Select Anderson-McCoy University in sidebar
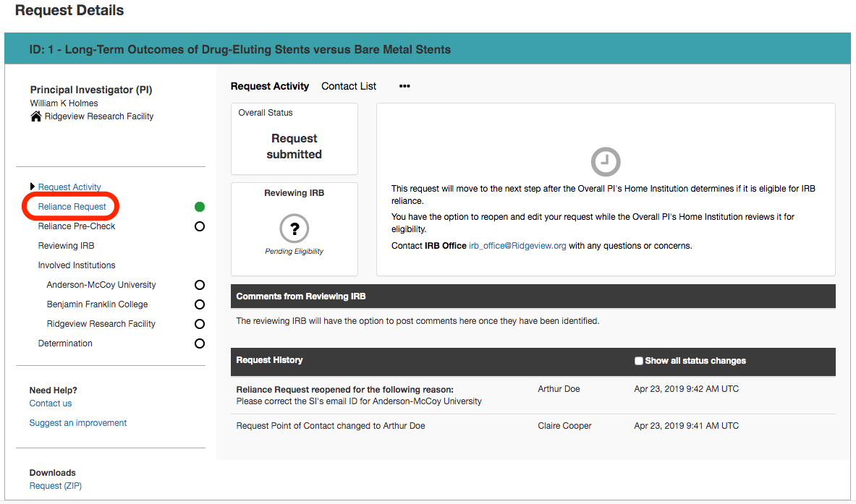The image size is (856, 504). (x=101, y=285)
